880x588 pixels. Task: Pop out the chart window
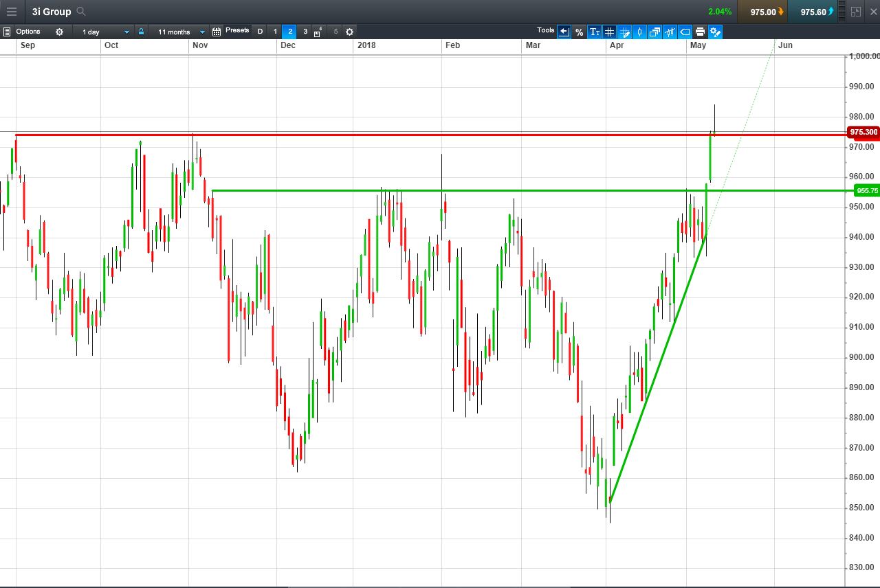(856, 12)
